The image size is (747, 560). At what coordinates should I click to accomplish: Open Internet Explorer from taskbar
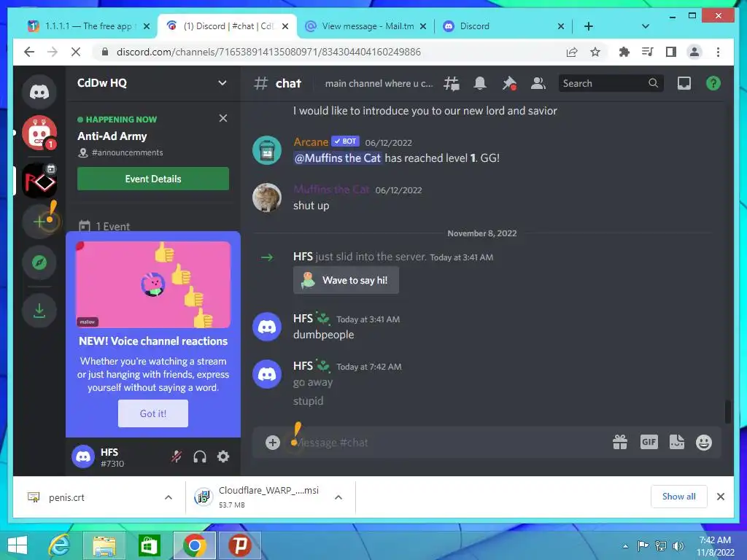coord(59,545)
